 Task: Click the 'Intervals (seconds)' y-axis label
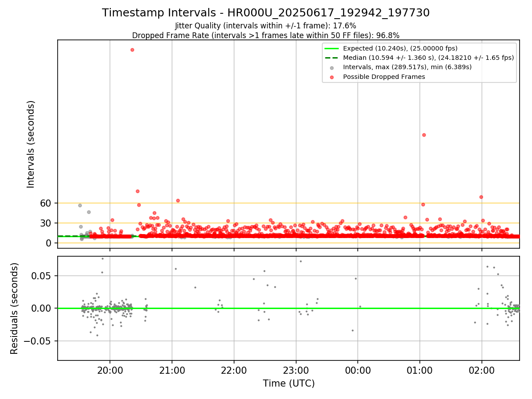[31, 144]
